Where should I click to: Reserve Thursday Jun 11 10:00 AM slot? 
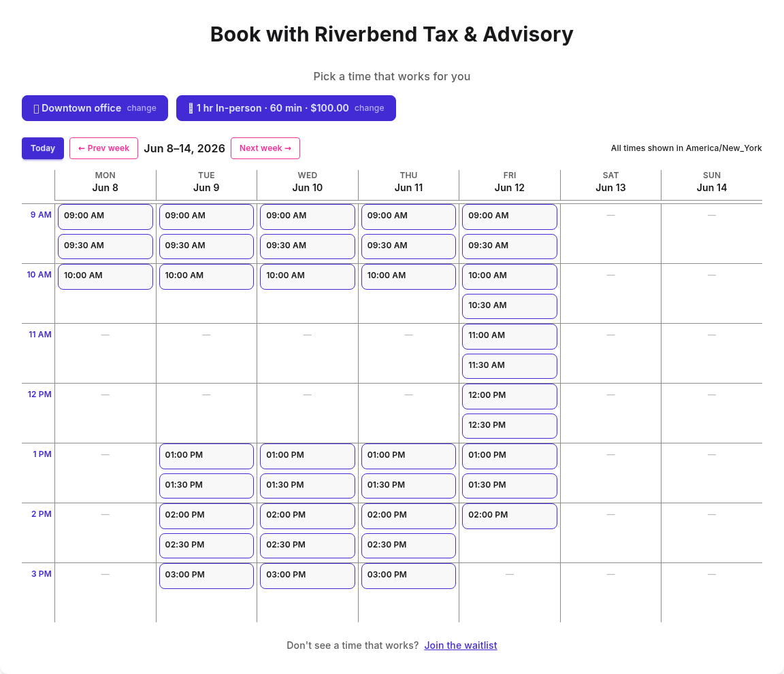click(x=408, y=276)
